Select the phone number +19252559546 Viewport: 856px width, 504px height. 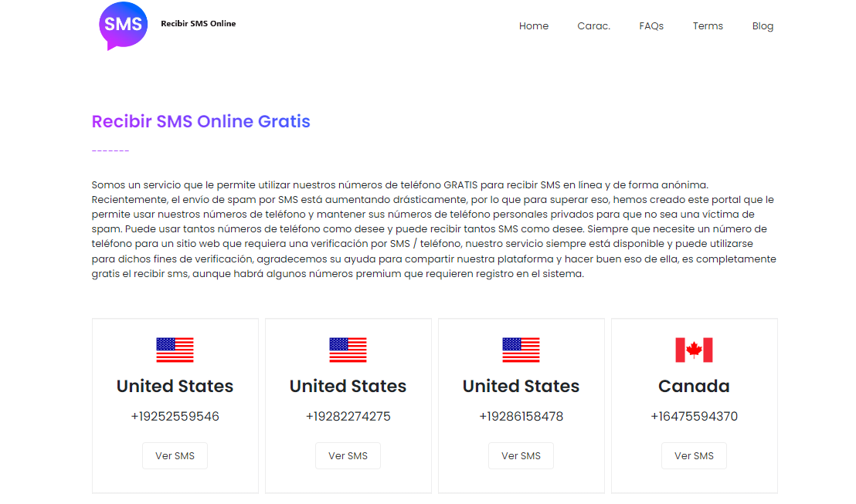coord(175,415)
